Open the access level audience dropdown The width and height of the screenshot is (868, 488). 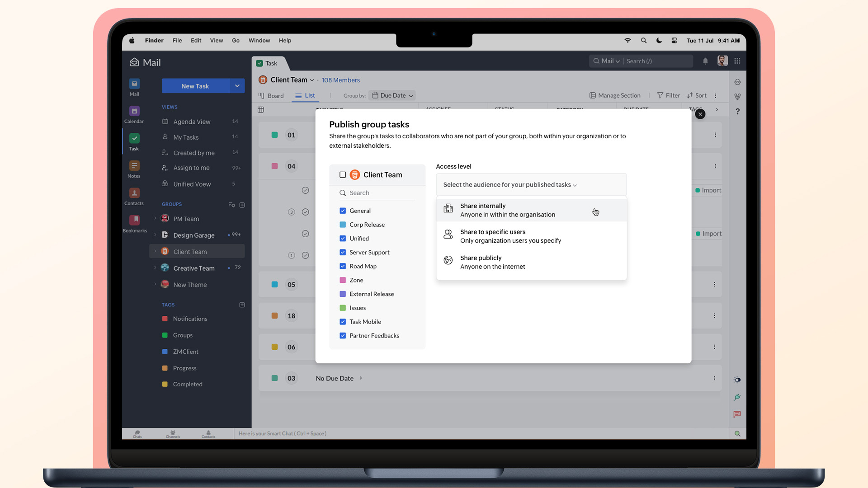click(x=531, y=185)
